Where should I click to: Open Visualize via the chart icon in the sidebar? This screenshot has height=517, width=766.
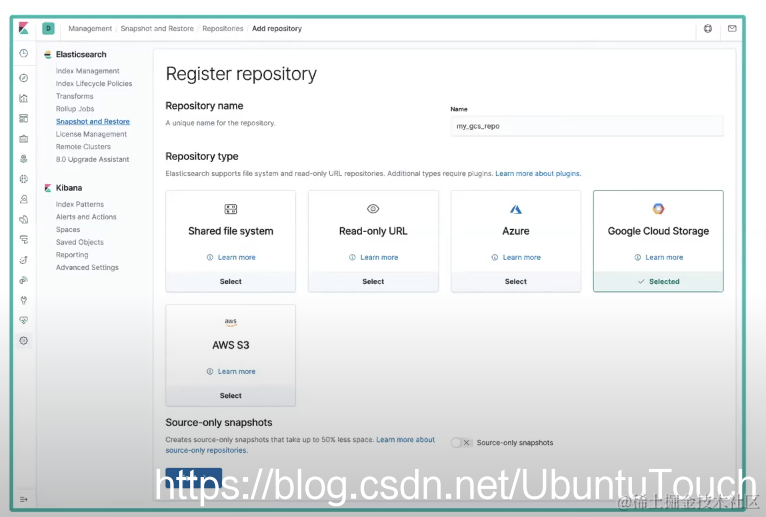pyautogui.click(x=23, y=98)
